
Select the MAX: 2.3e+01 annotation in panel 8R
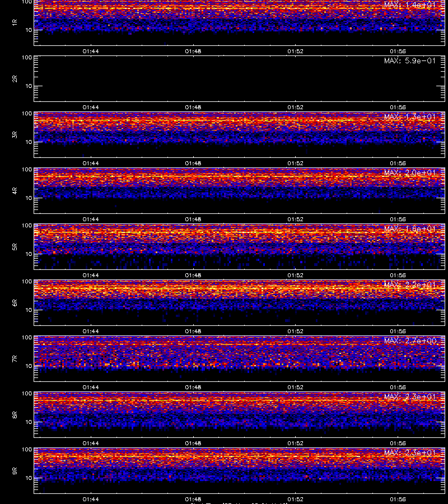410,396
